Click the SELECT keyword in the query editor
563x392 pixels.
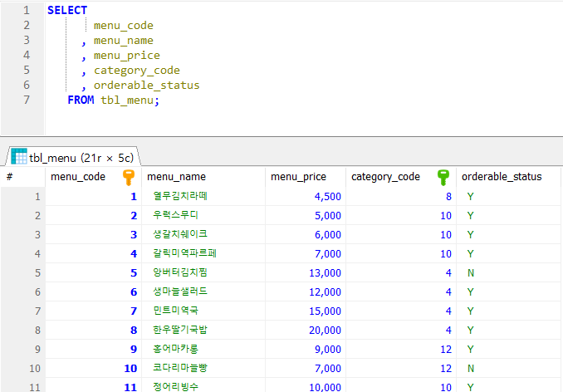coord(67,10)
